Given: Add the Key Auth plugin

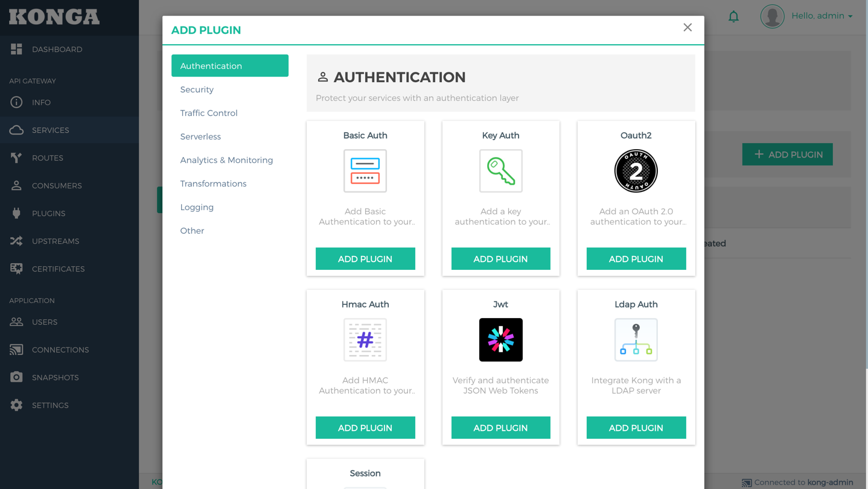Looking at the screenshot, I should 500,259.
